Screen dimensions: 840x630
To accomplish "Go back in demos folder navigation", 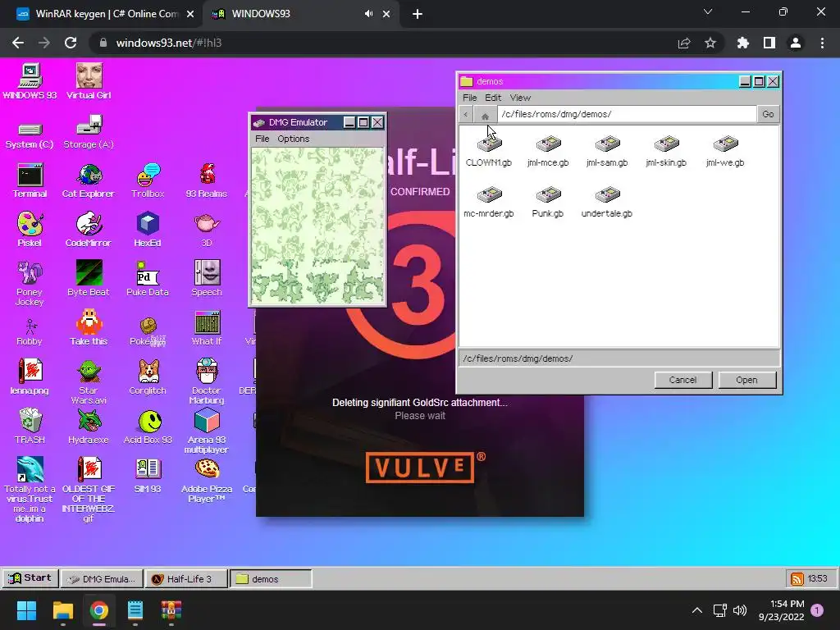I will click(x=466, y=114).
